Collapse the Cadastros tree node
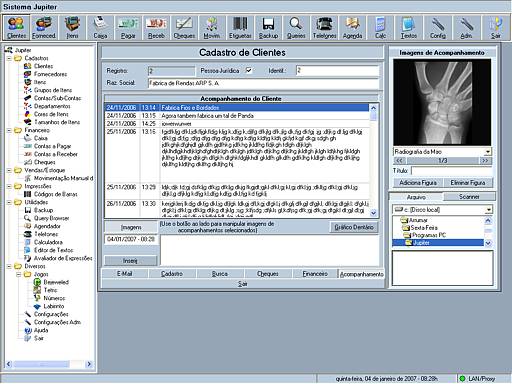Screen dimensions: 512x384 9,58
